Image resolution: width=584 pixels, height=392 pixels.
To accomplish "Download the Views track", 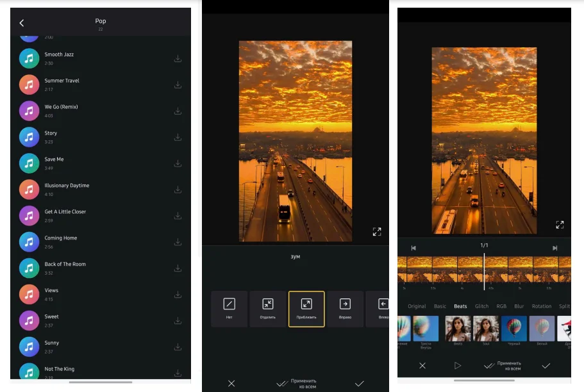I will coord(178,295).
